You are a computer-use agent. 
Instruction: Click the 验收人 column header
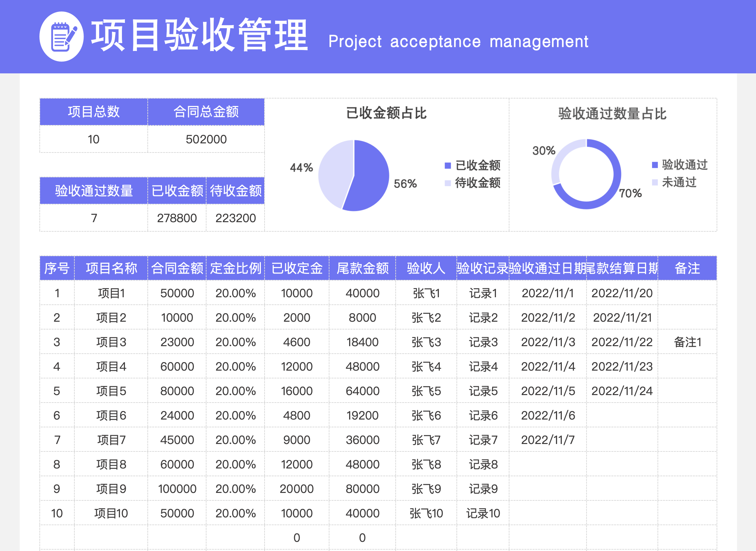pyautogui.click(x=426, y=268)
